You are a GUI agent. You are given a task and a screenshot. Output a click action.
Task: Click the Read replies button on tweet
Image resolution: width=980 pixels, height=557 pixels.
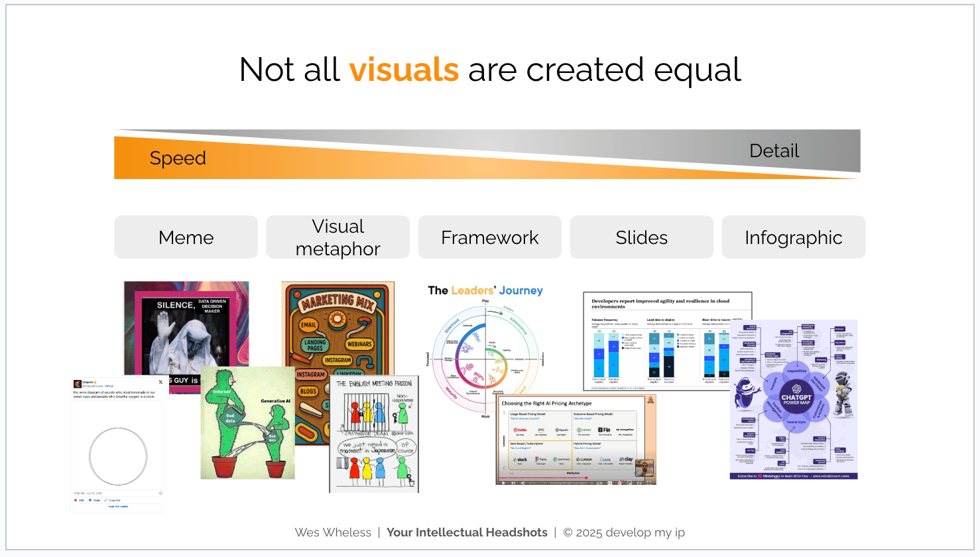click(118, 507)
